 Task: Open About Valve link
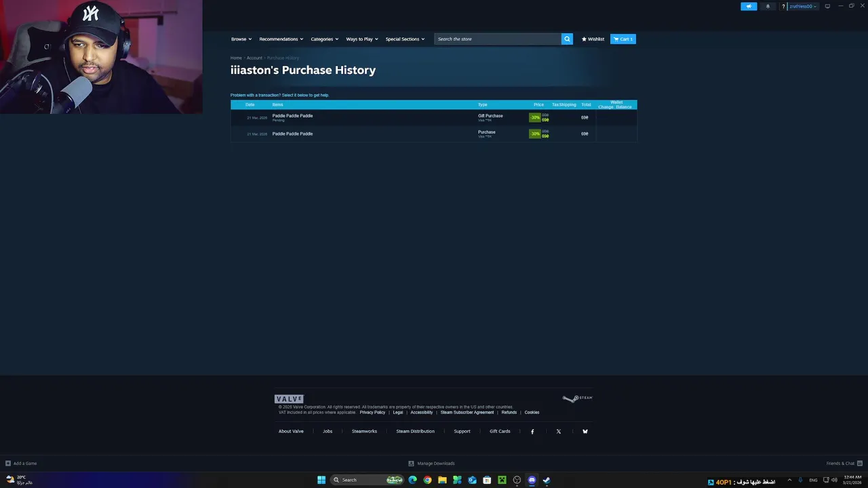pos(291,431)
